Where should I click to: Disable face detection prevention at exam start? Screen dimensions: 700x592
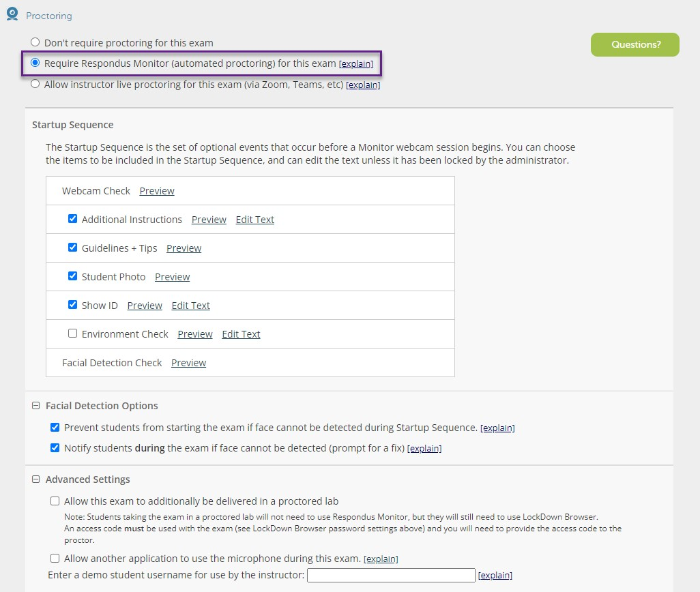click(x=55, y=428)
